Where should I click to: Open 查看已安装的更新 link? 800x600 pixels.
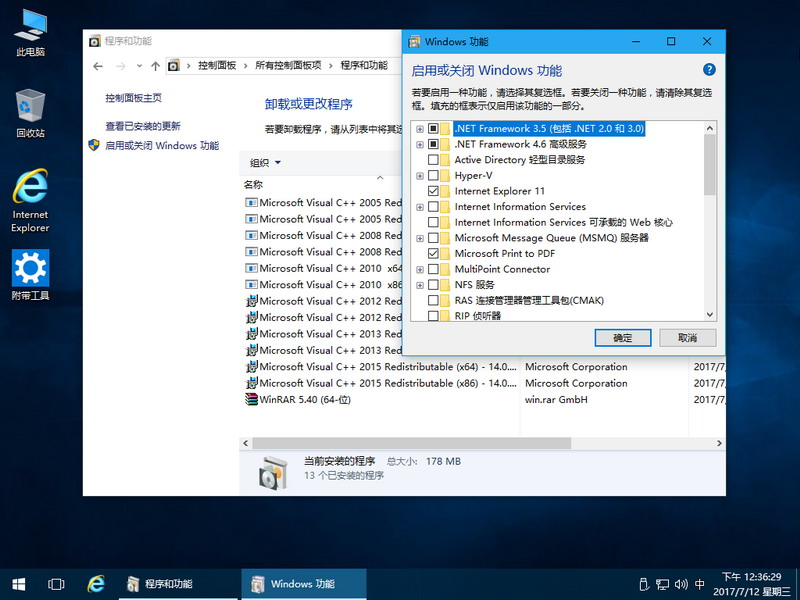pyautogui.click(x=143, y=126)
